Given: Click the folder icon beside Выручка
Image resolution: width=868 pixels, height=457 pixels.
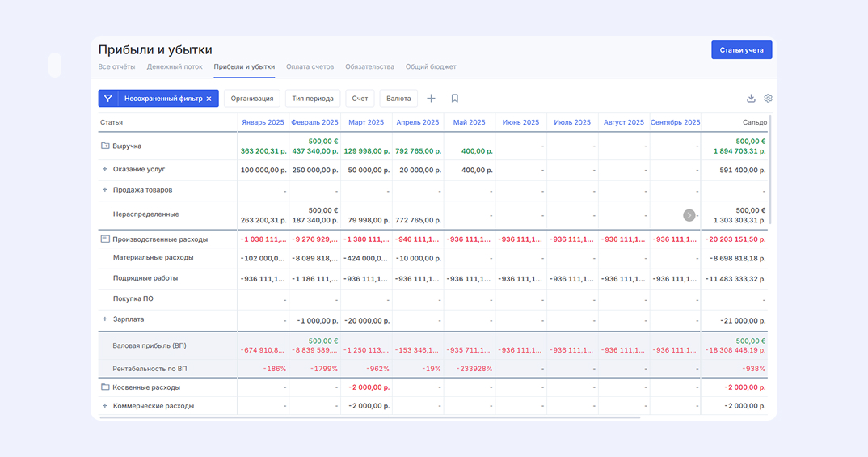Looking at the screenshot, I should tap(105, 146).
